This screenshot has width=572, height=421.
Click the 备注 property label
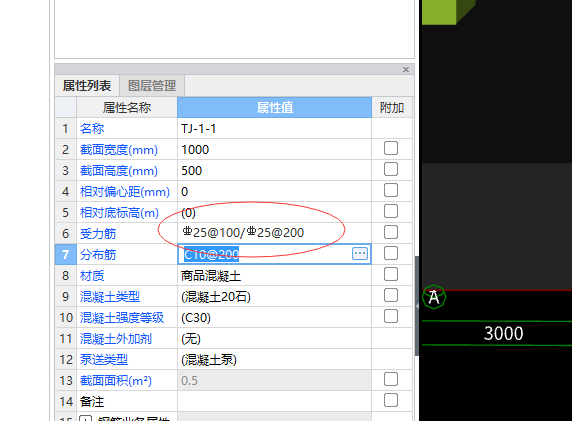pyautogui.click(x=92, y=402)
